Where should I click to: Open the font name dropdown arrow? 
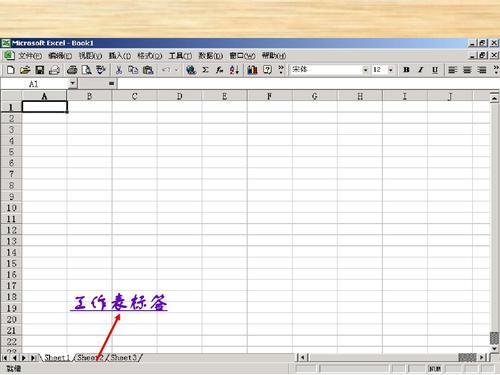click(365, 70)
